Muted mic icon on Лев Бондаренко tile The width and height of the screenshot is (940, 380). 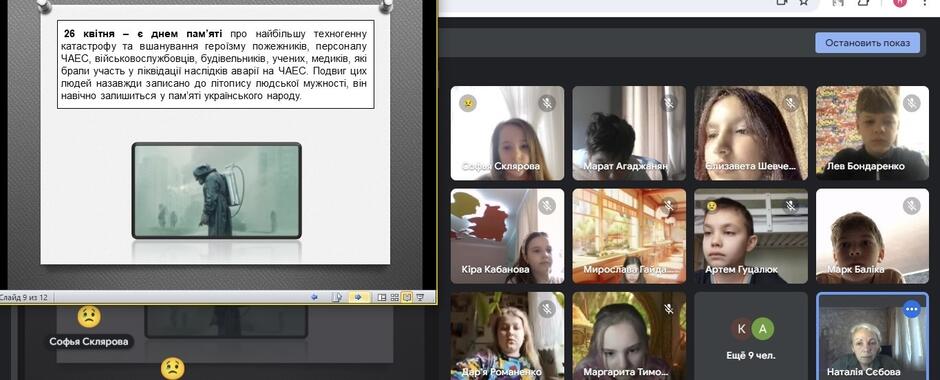pos(912,103)
